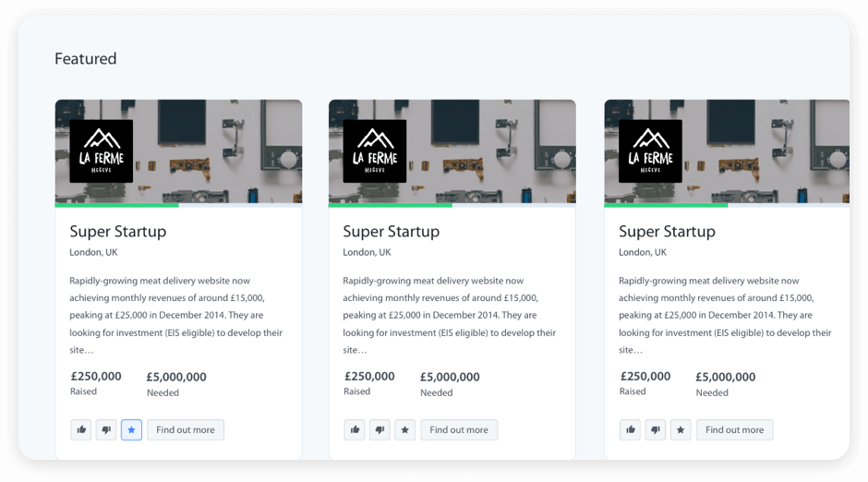Favorite the third Super Startup card
This screenshot has height=482, width=868.
(x=681, y=430)
